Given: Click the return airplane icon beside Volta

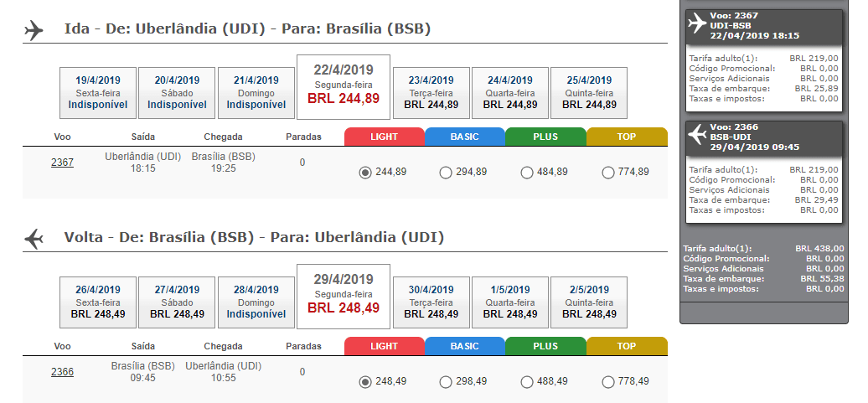Looking at the screenshot, I should point(34,239).
